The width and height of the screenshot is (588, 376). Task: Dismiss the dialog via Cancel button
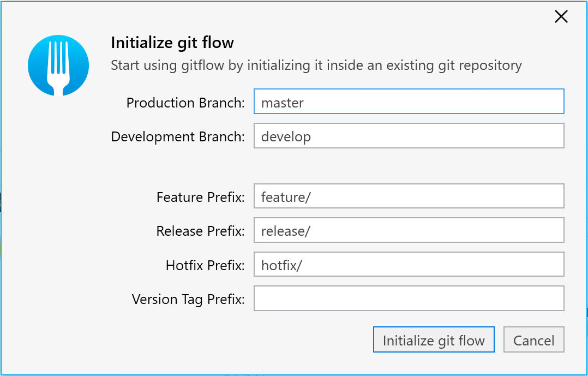(533, 339)
